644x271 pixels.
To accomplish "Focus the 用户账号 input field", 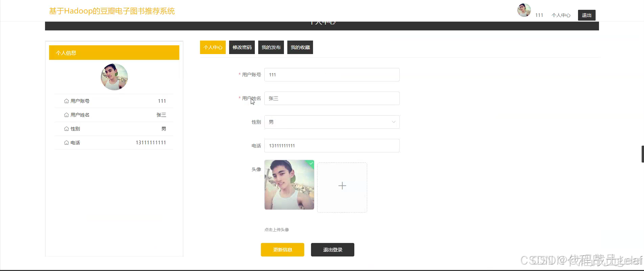I will click(x=332, y=75).
